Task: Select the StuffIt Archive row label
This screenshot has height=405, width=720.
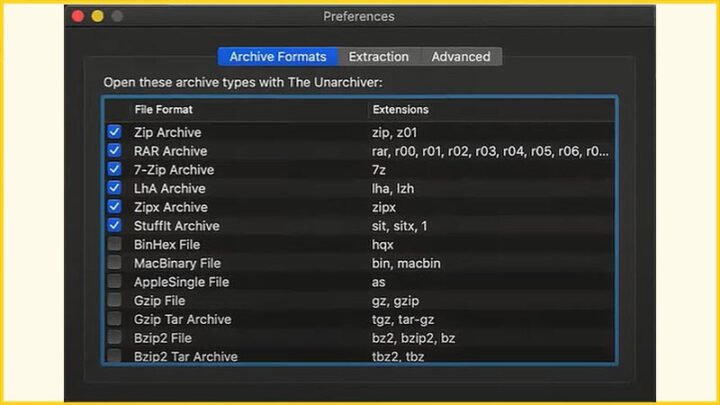Action: coord(177,226)
